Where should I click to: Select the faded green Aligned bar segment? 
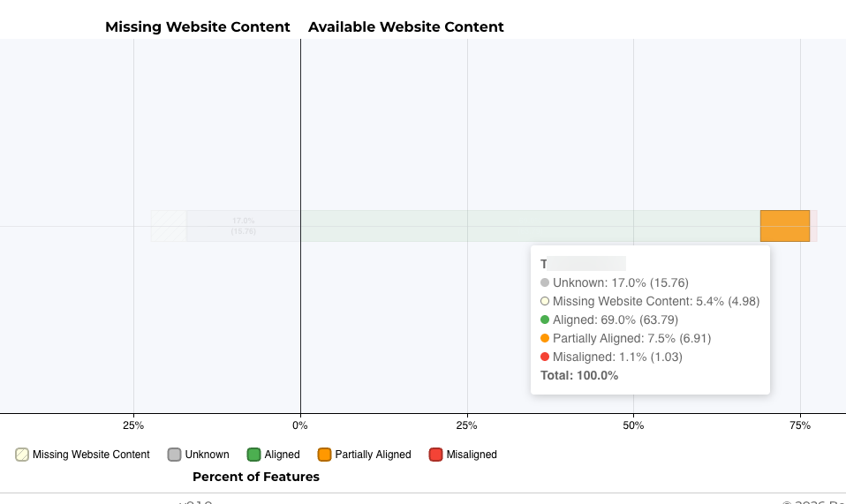[x=530, y=226]
